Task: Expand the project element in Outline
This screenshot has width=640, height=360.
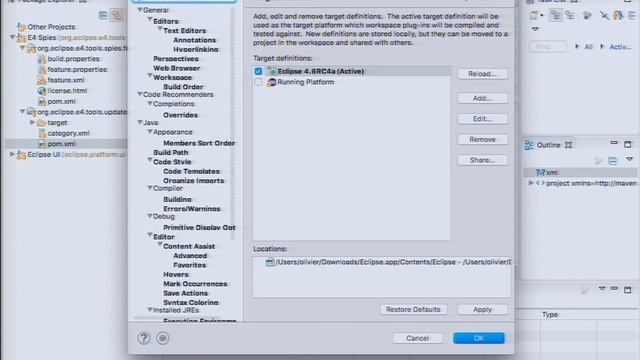Action: [x=530, y=183]
